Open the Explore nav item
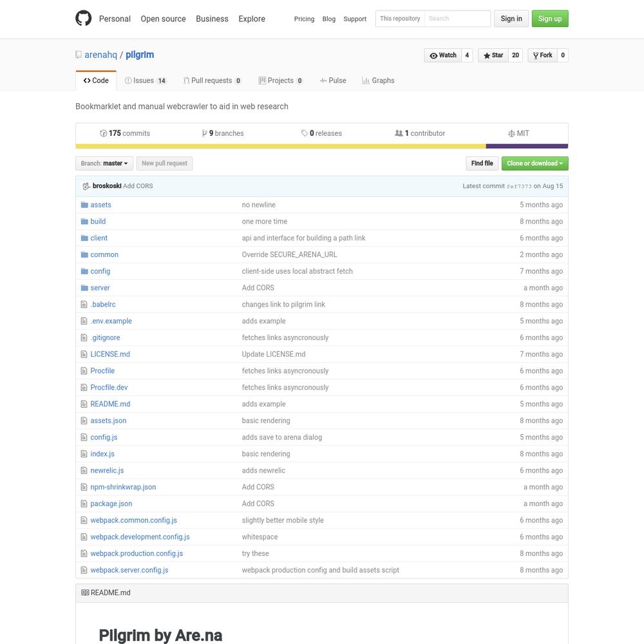This screenshot has width=644, height=644. 252,19
